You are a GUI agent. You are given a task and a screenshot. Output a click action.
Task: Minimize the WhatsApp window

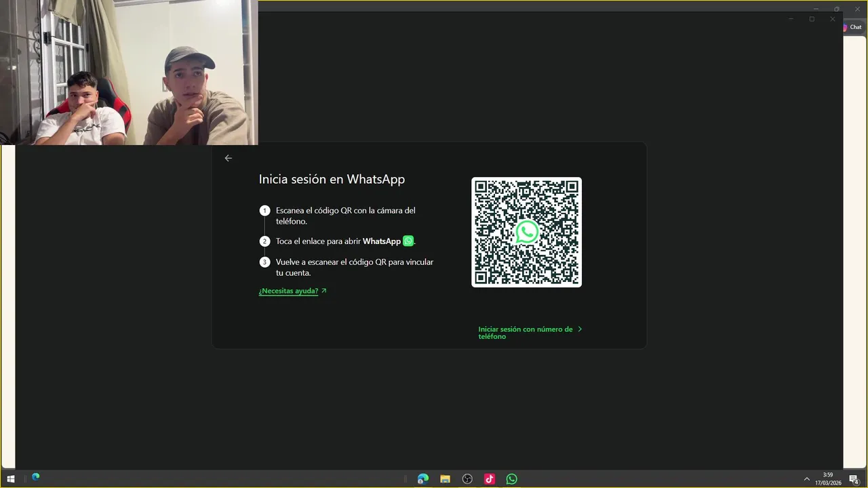(791, 19)
